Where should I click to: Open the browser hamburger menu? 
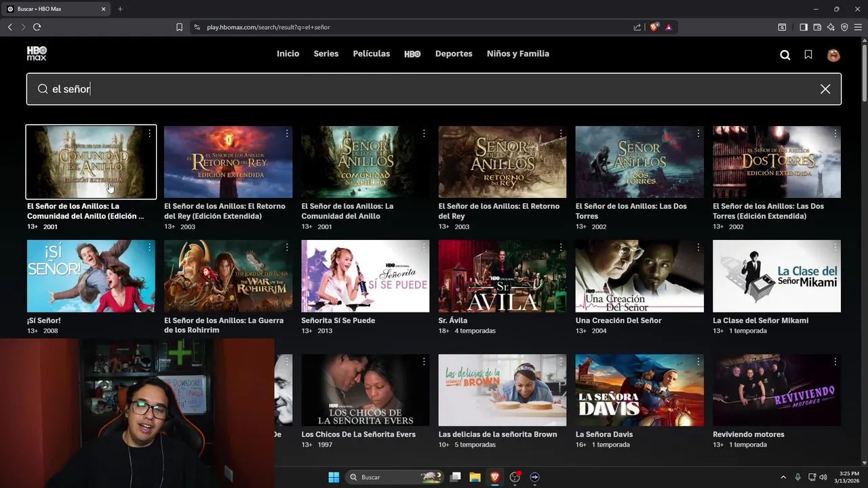click(x=858, y=27)
